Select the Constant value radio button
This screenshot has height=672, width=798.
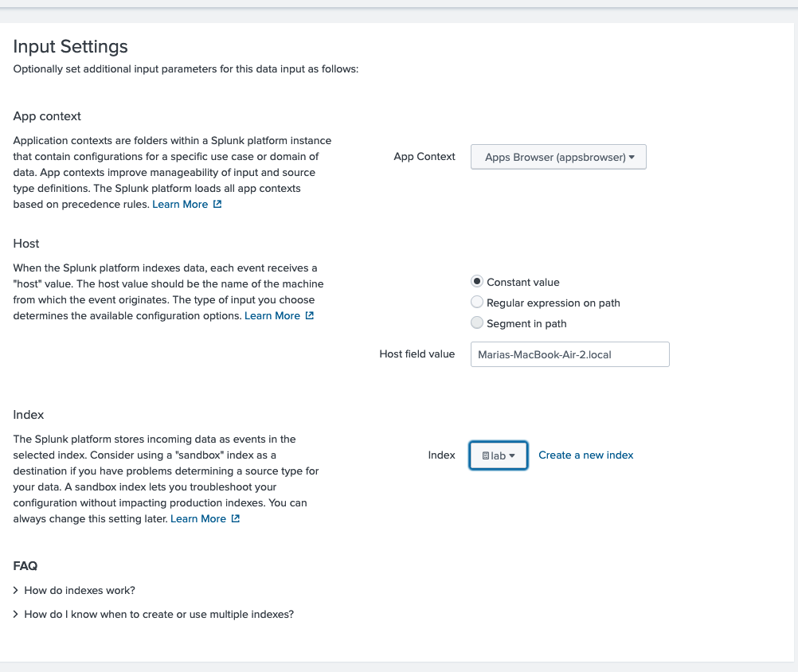477,282
